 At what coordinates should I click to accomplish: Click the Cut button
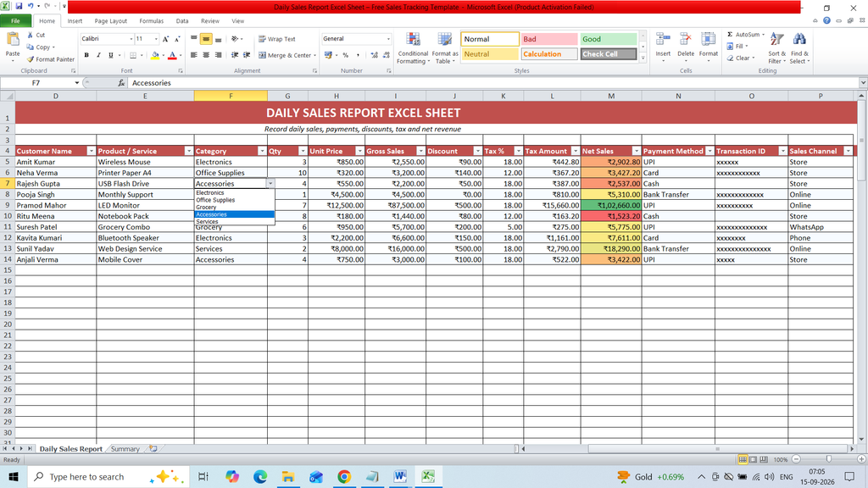pyautogui.click(x=36, y=35)
